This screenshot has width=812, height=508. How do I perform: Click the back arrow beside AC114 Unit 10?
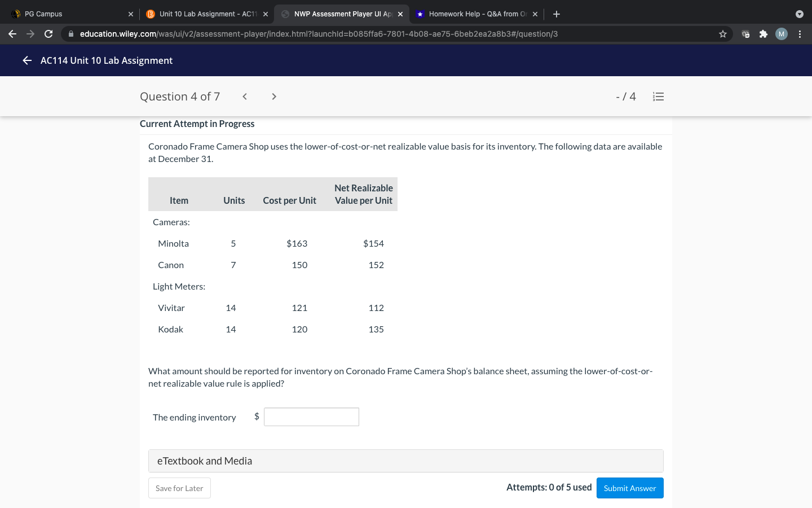[x=27, y=60]
